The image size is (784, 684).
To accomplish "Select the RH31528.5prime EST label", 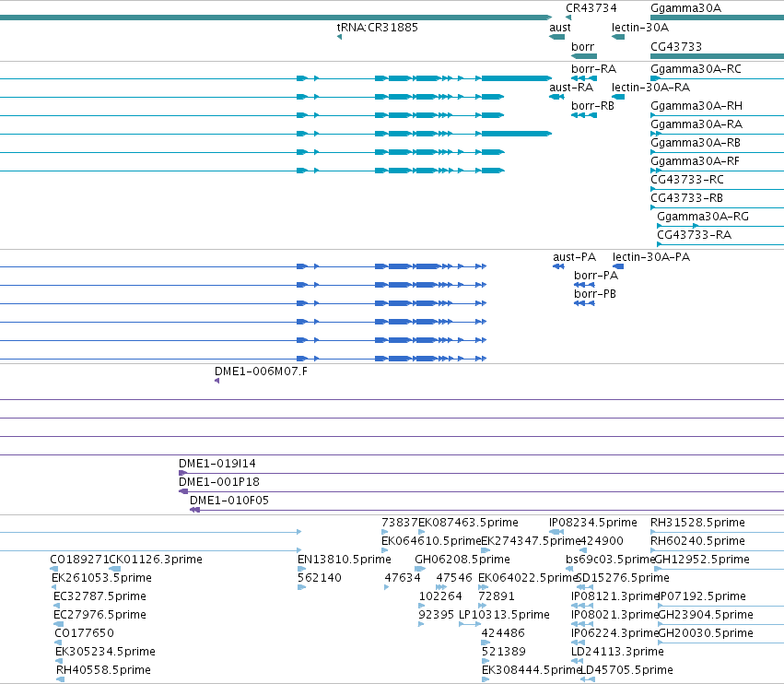I will tap(697, 523).
